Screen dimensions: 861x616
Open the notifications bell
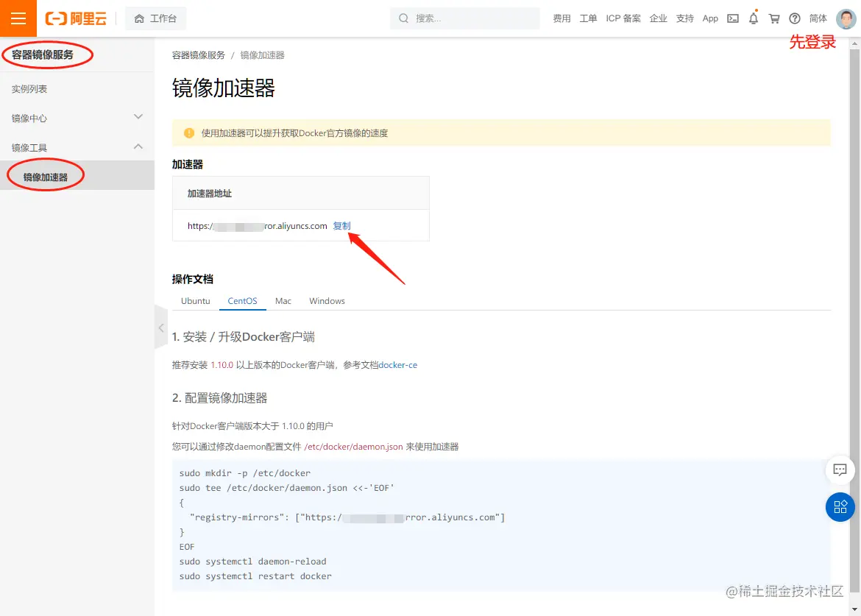tap(754, 18)
